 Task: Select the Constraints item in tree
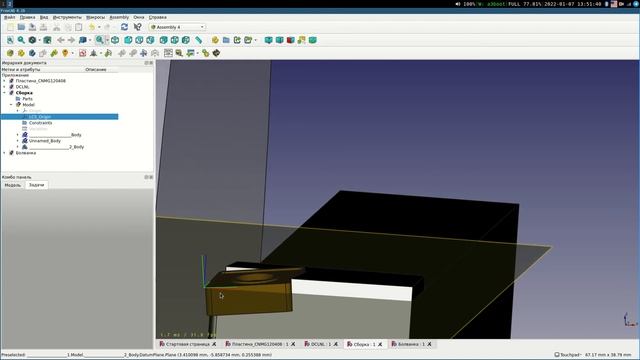point(40,123)
